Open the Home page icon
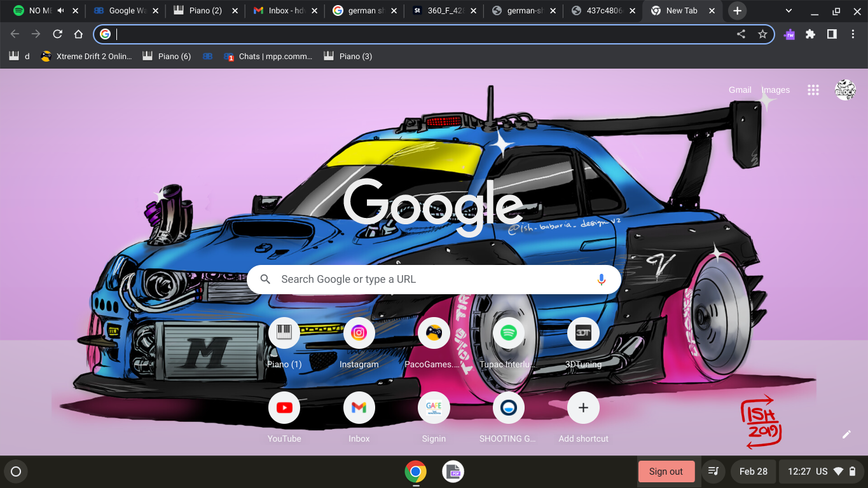The width and height of the screenshot is (868, 488). (x=78, y=34)
